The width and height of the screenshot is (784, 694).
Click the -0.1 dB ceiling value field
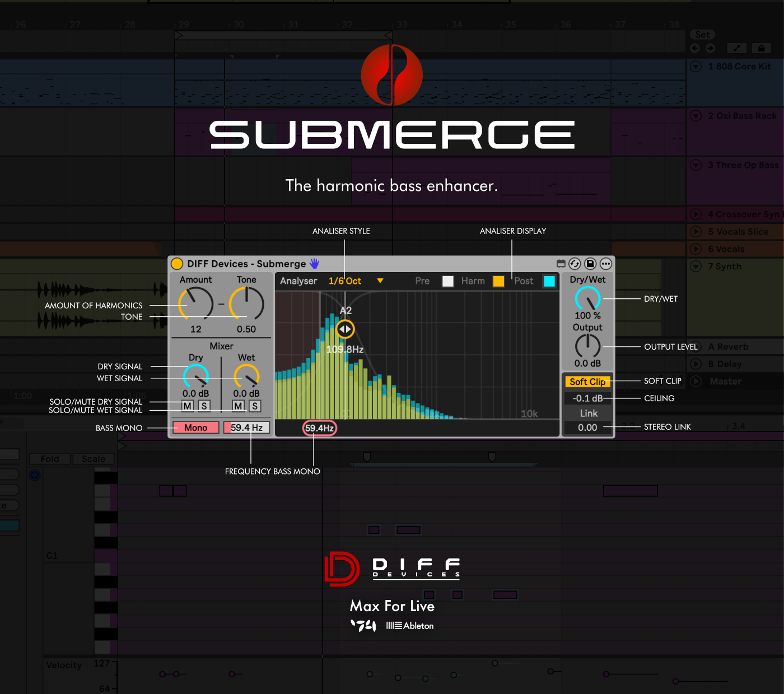[x=587, y=398]
